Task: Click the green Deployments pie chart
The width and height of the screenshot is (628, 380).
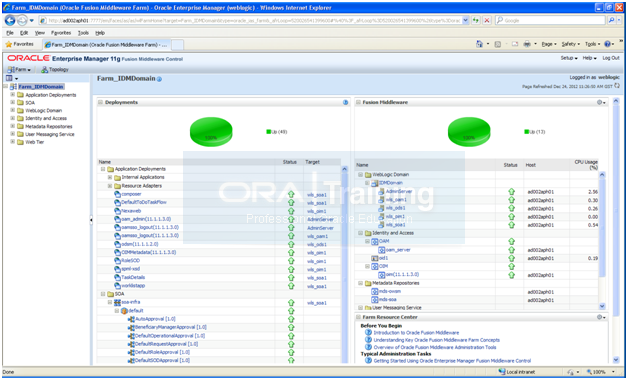Action: point(211,132)
